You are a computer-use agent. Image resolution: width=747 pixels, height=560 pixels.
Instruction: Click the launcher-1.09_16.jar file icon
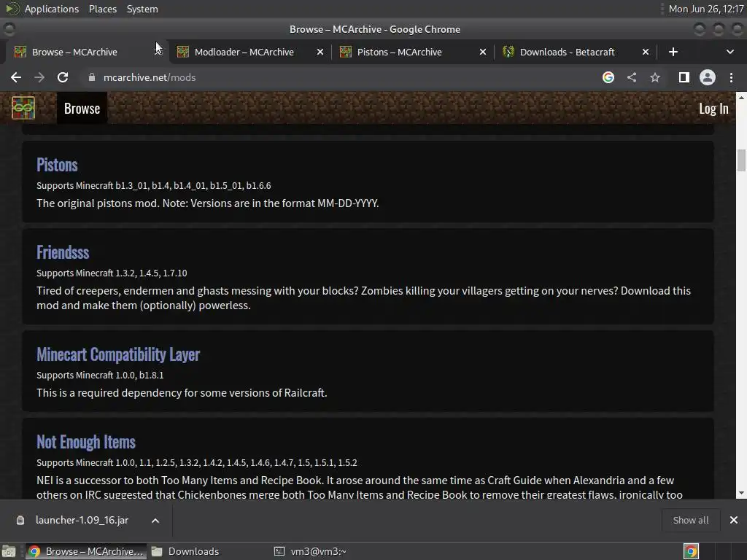click(20, 520)
